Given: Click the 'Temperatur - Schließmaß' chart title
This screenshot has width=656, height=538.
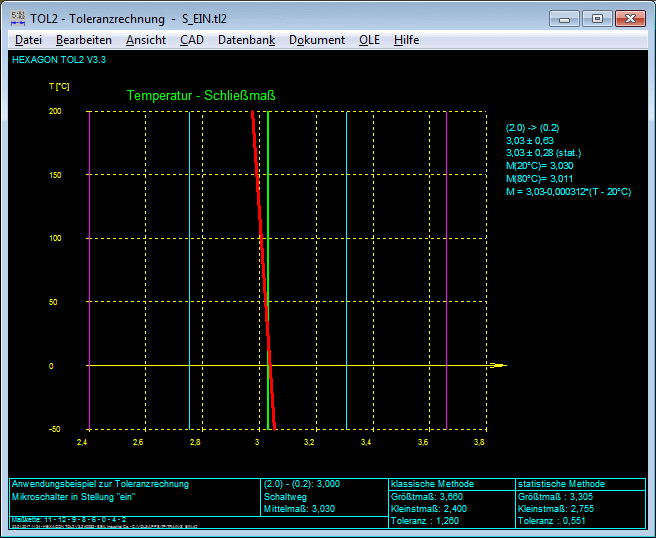Looking at the screenshot, I should pyautogui.click(x=200, y=96).
